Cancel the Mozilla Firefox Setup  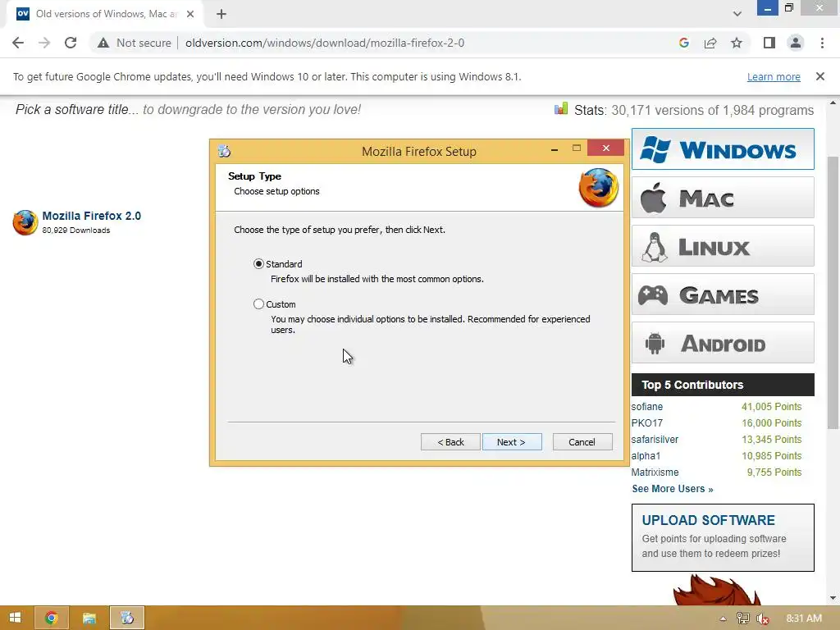tap(582, 442)
